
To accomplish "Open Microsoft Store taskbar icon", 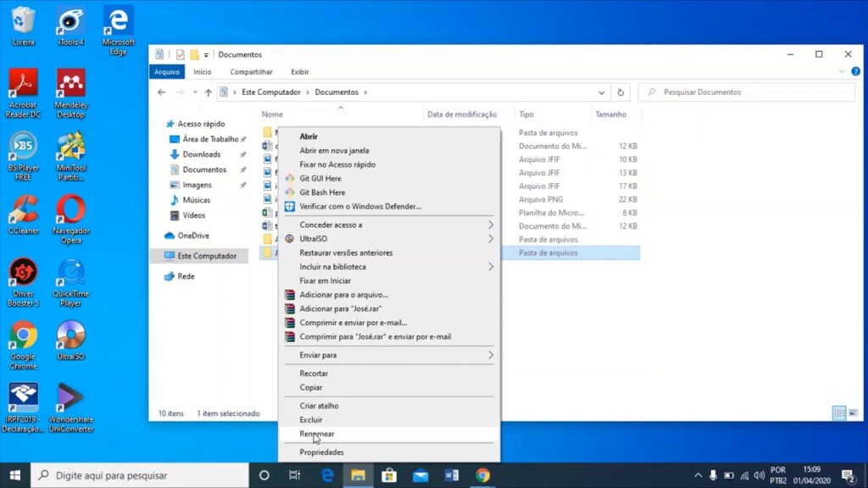I will pos(389,475).
